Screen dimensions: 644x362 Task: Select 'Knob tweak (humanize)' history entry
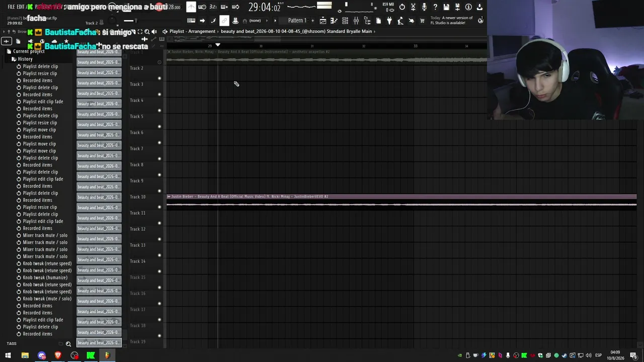tap(45, 278)
